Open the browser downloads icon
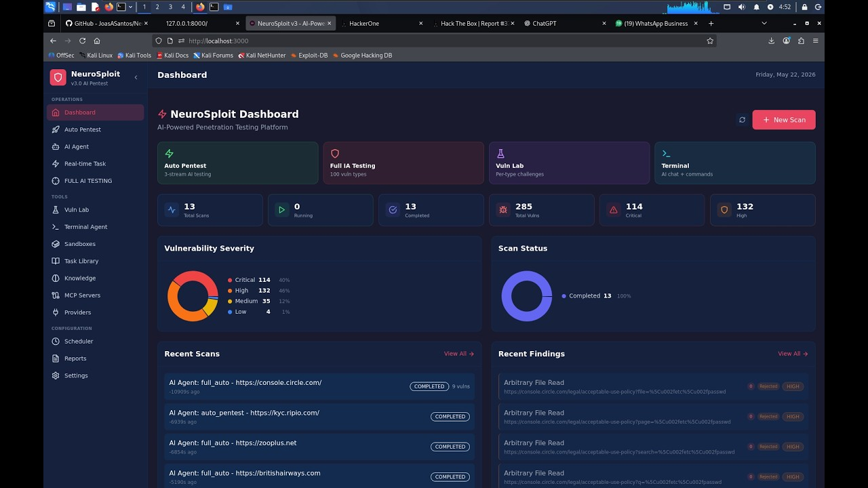Viewport: 868px width, 488px height. tap(771, 41)
